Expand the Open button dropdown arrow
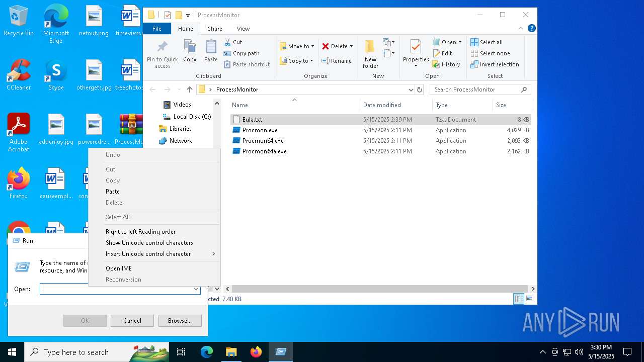This screenshot has width=644, height=362. click(x=460, y=42)
